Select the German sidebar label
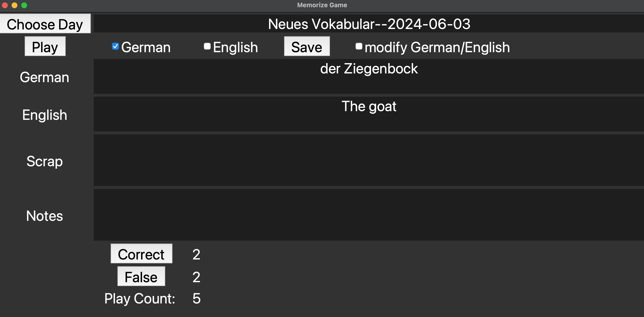 coord(45,77)
